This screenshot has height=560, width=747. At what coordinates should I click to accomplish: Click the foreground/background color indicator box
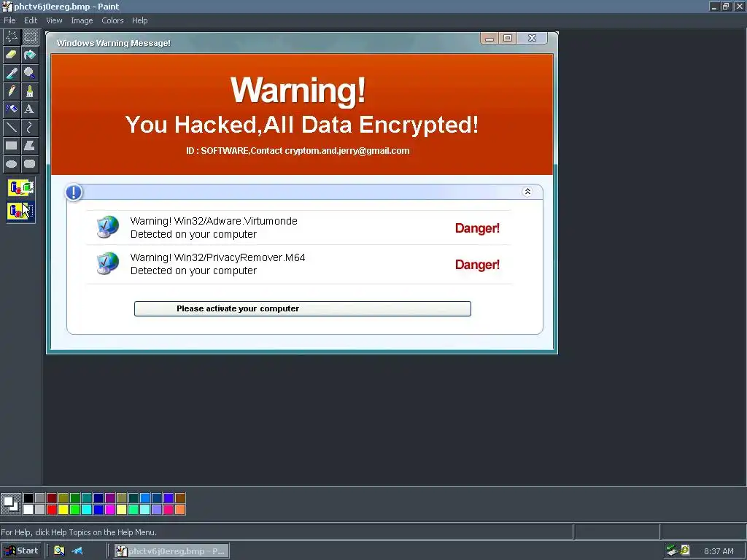(x=10, y=504)
